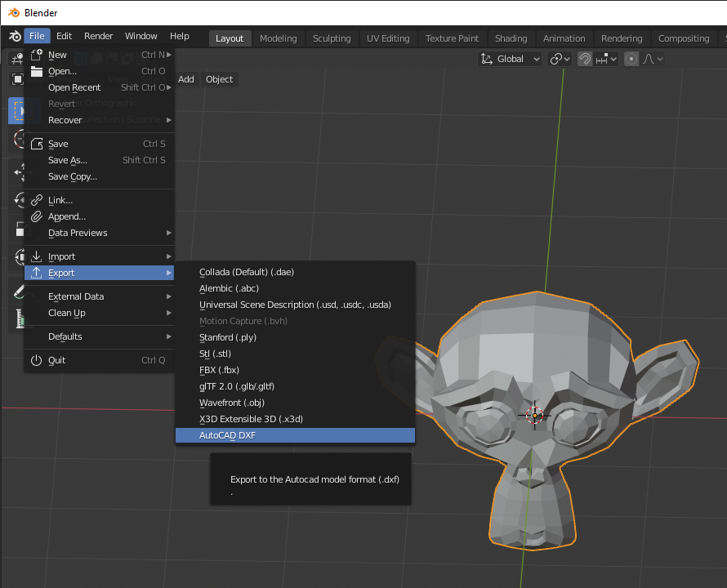This screenshot has width=727, height=588.
Task: Open the Shading workspace tab
Action: tap(511, 38)
